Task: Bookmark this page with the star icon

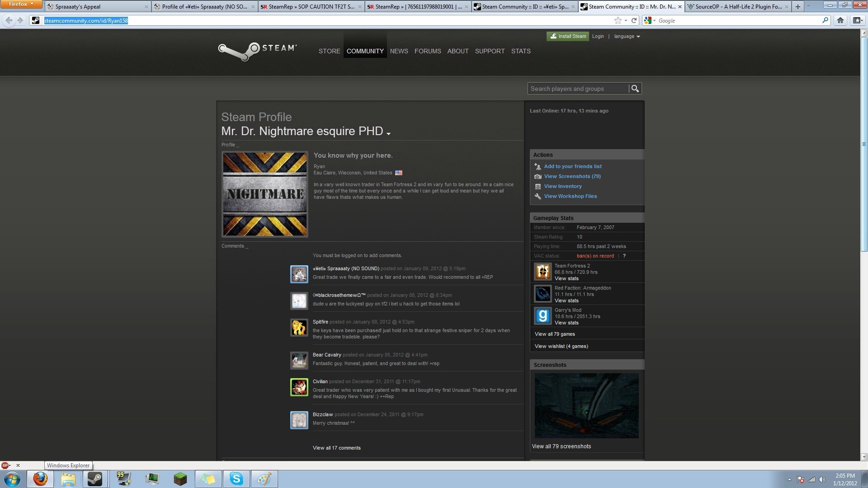Action: click(618, 20)
